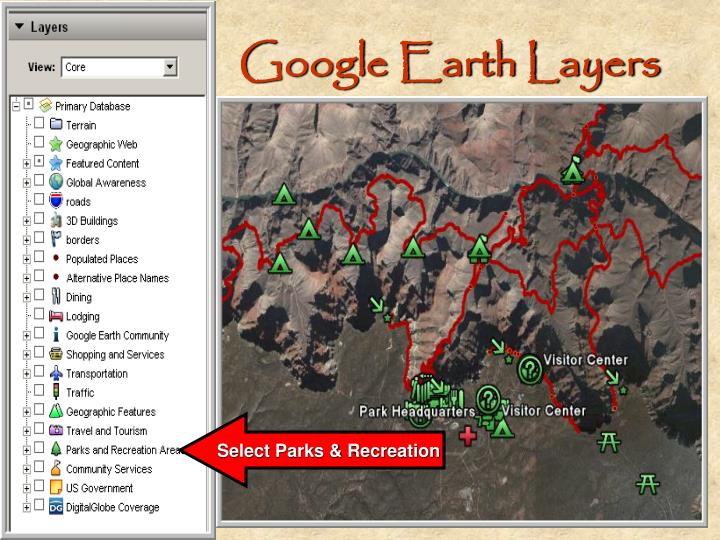Select the Populated Places tree row

click(102, 259)
